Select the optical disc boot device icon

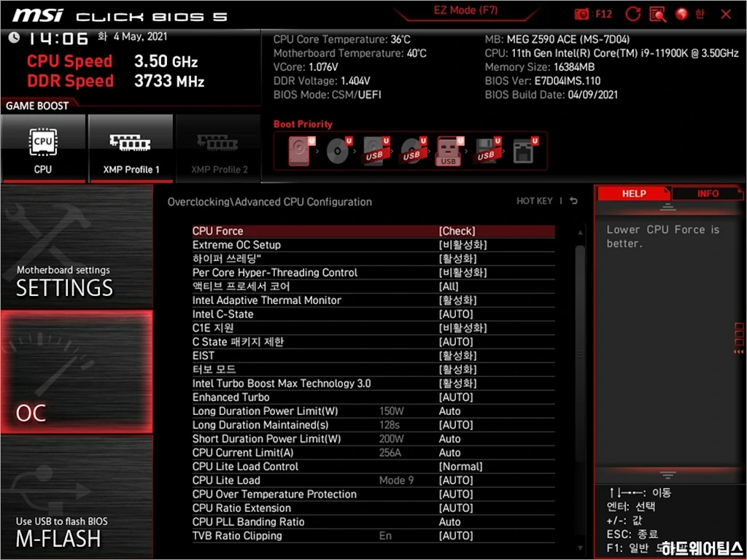click(x=338, y=150)
